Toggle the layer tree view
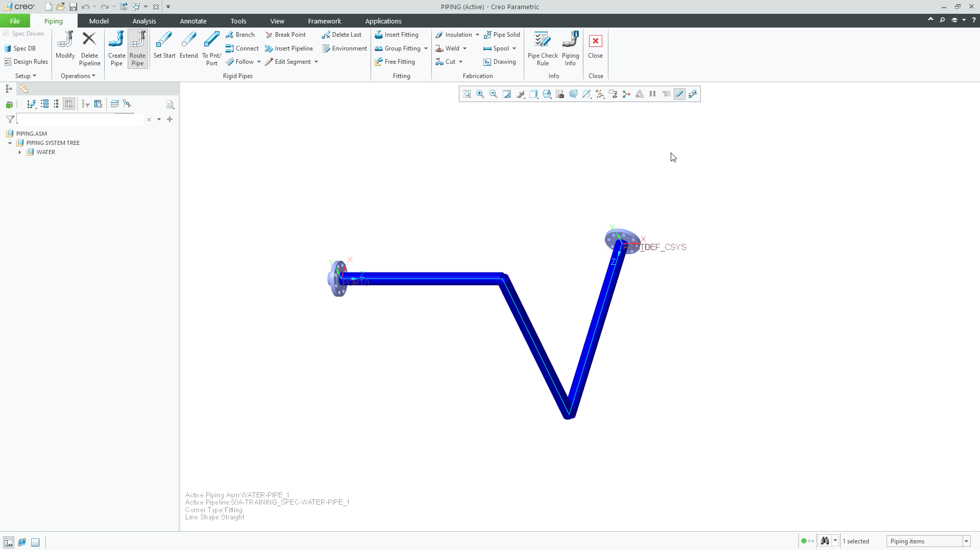Screen dimensions: 980x550 click(114, 104)
